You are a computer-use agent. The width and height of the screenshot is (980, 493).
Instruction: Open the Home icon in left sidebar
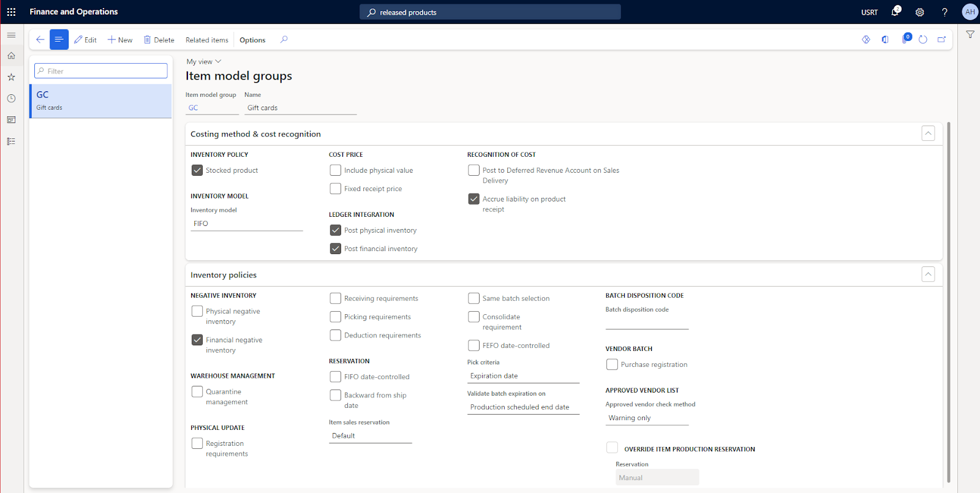point(11,56)
